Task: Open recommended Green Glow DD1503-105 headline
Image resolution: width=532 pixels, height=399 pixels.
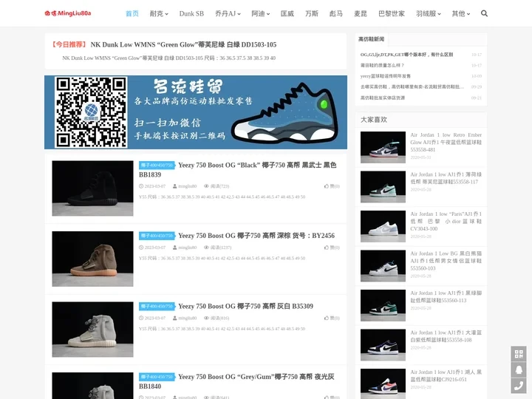Action: point(183,44)
